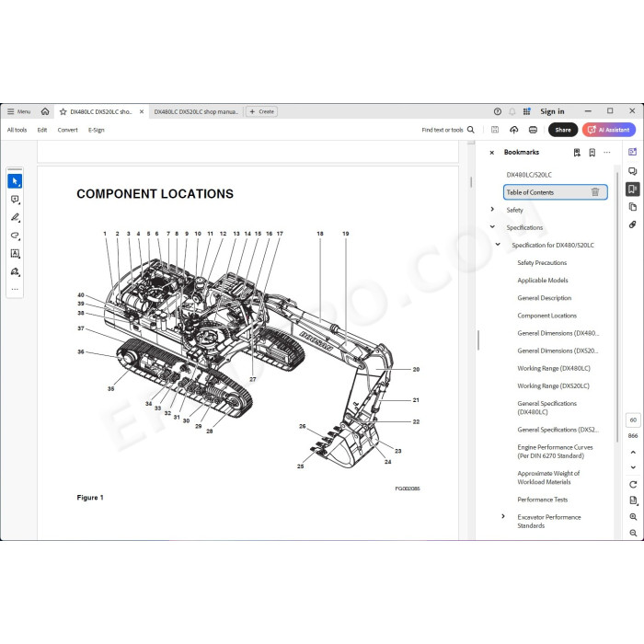Close the first DX480LC DX520LC tab
Screen dimensions: 644x644
[x=142, y=111]
